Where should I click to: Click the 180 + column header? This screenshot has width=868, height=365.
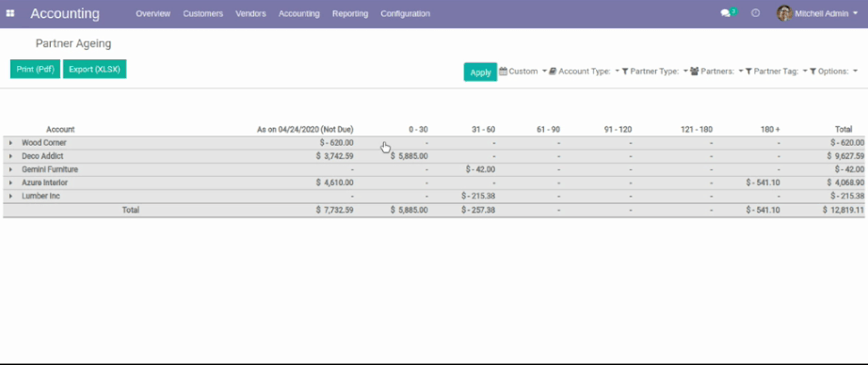coord(770,130)
